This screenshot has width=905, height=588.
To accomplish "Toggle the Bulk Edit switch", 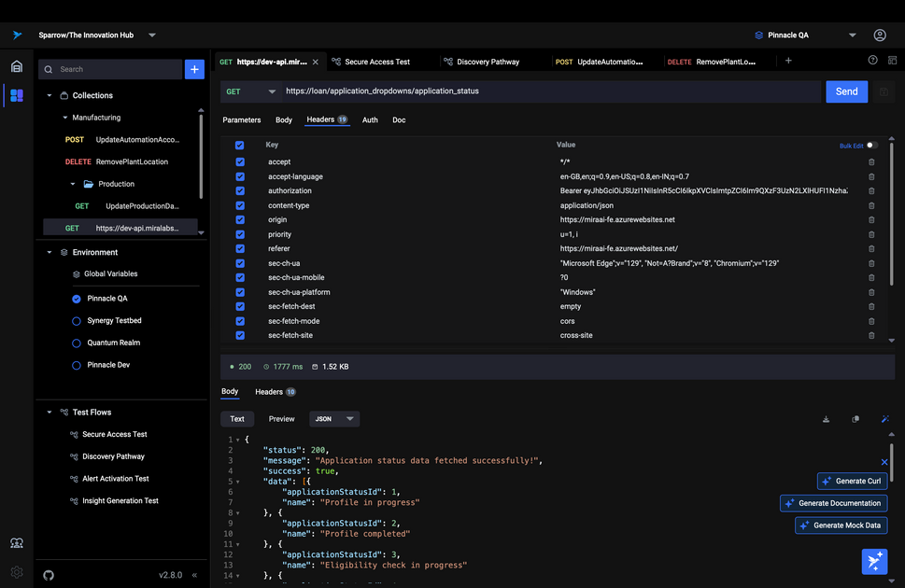I will (x=871, y=146).
